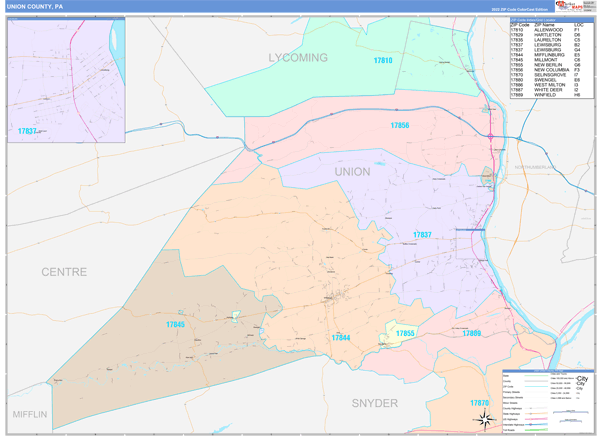The width and height of the screenshot is (600, 436).
Task: Click ZIP code label 17844
Action: coord(341,338)
